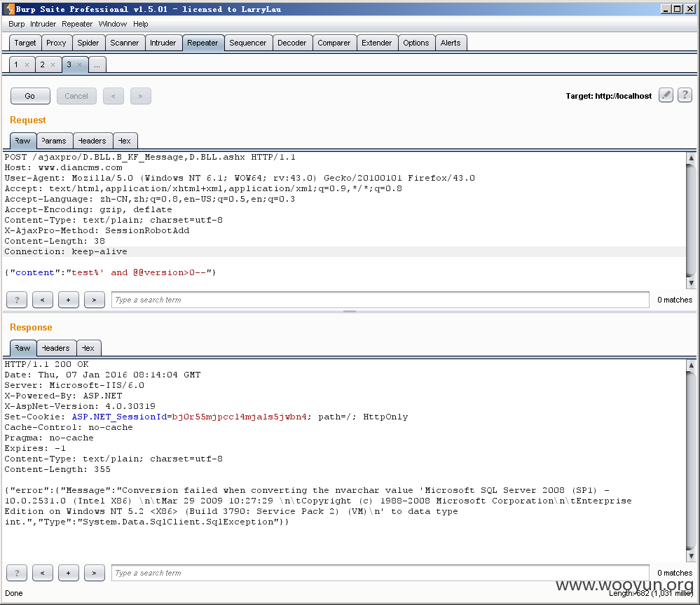Screen dimensions: 700x605
Task: Switch to the Options tab
Action: tap(416, 43)
